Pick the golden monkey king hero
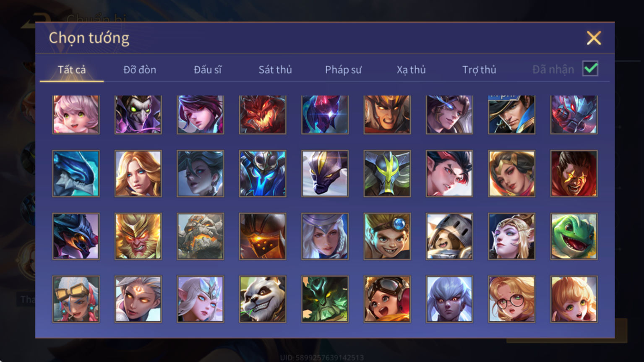The height and width of the screenshot is (362, 644). pos(138,237)
